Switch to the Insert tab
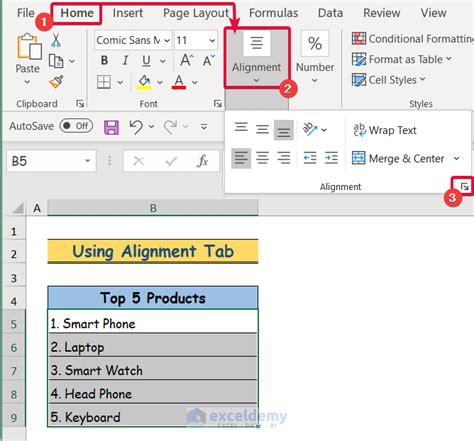This screenshot has height=441, width=474. [128, 13]
